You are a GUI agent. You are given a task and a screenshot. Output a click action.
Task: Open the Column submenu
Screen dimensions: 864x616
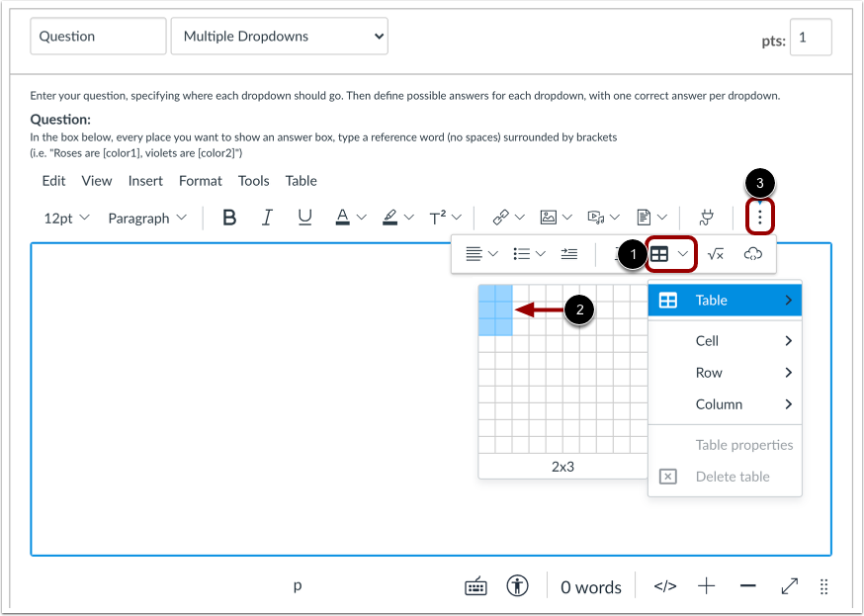[x=725, y=404]
